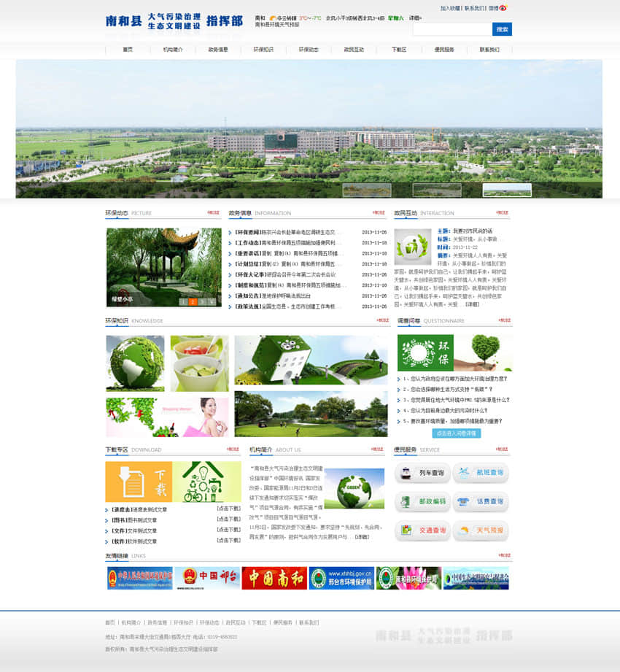Expand MORE in 环保知识 Knowledge section
The width and height of the screenshot is (620, 672).
tap(382, 320)
